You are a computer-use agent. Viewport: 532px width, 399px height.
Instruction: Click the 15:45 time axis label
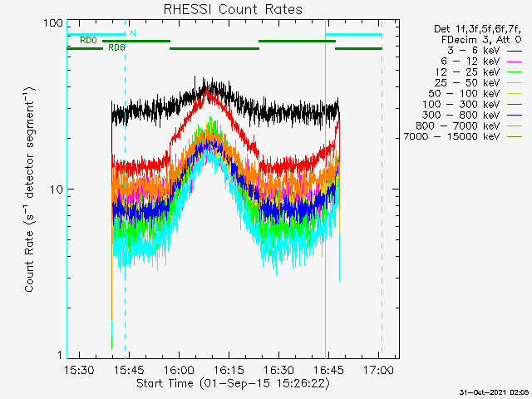point(129,370)
